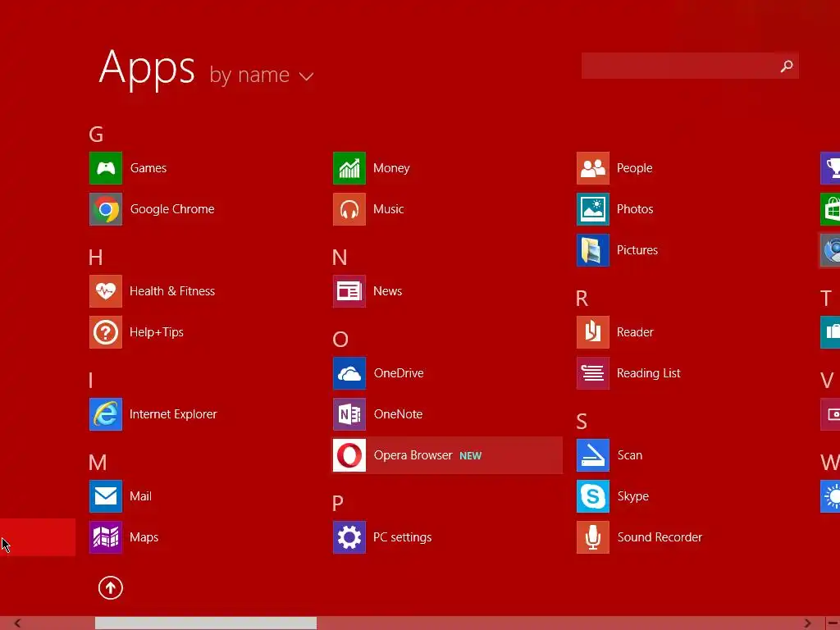Click the 'Sound Recorder' label

[x=660, y=537]
